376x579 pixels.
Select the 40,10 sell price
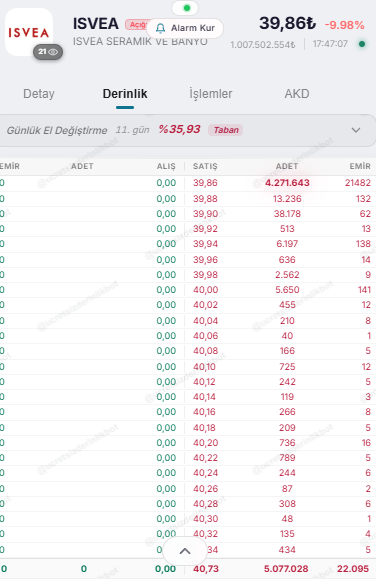point(204,367)
